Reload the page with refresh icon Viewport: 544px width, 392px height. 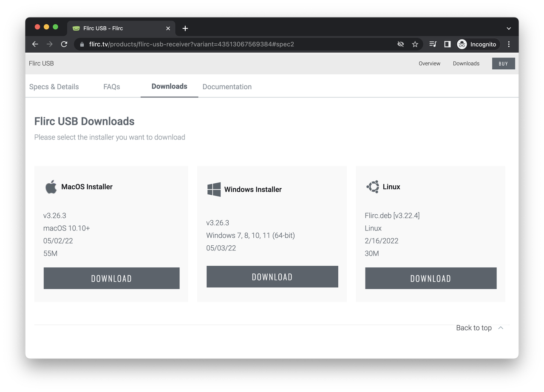tap(64, 44)
